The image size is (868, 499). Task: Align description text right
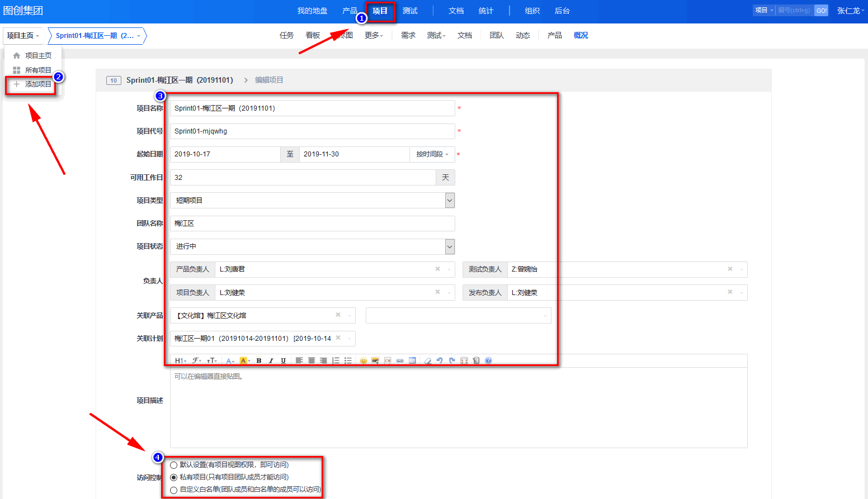pyautogui.click(x=323, y=361)
